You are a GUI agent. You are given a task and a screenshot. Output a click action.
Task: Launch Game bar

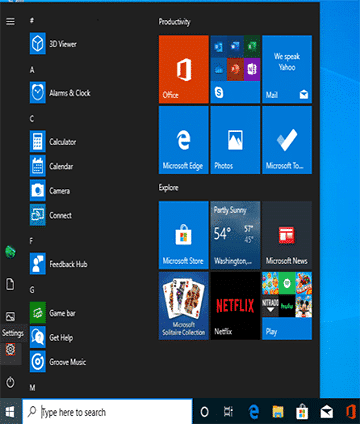coord(53,313)
